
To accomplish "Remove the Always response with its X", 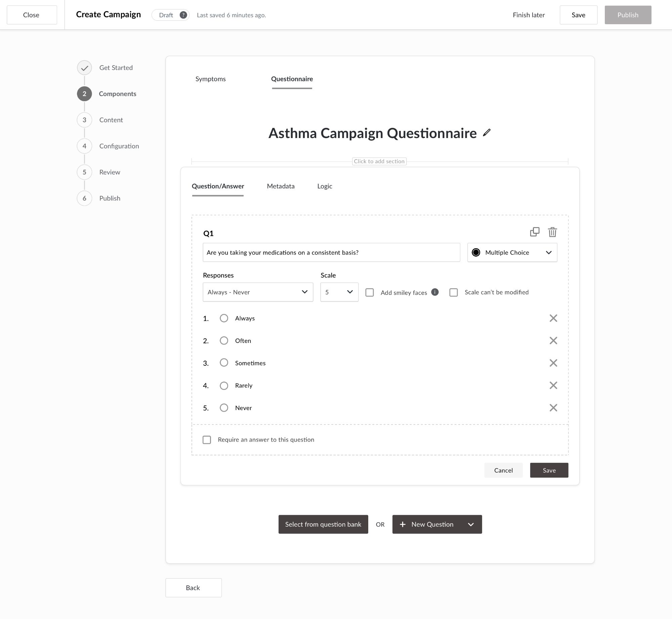I will pyautogui.click(x=553, y=318).
